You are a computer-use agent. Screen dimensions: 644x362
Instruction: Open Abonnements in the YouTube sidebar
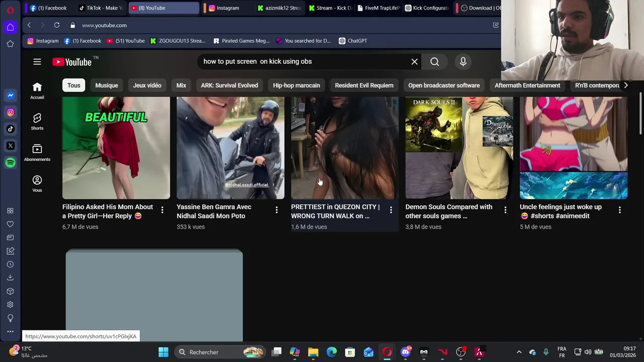pyautogui.click(x=37, y=153)
